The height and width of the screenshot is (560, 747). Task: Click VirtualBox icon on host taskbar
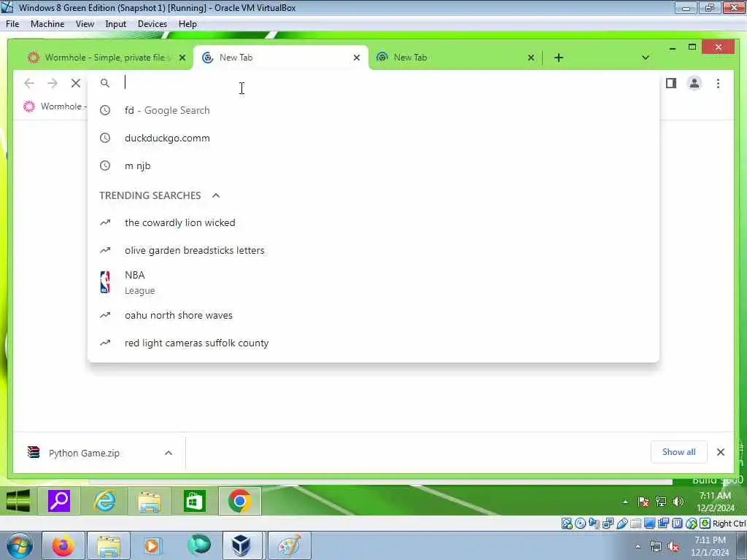tap(241, 545)
